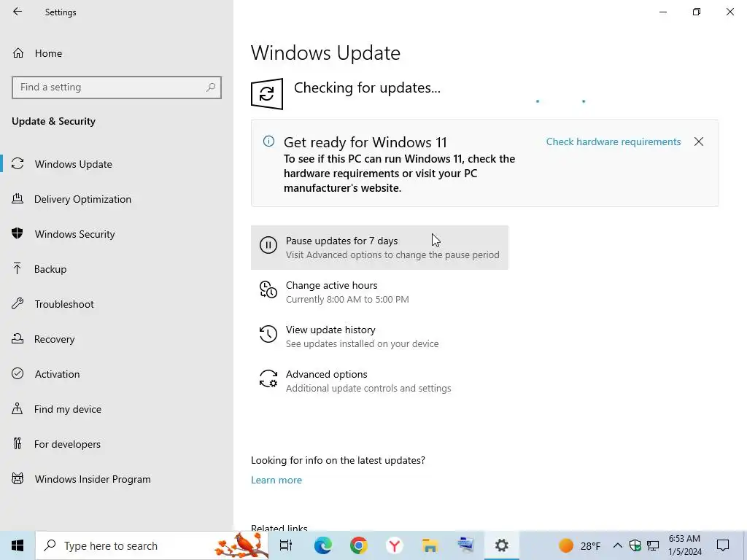This screenshot has height=560, width=747.
Task: Click the Delivery Optimization icon
Action: 18,198
